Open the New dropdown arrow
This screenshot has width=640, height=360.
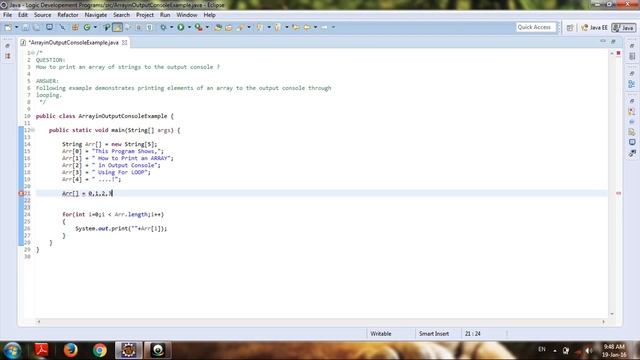tap(16, 27)
